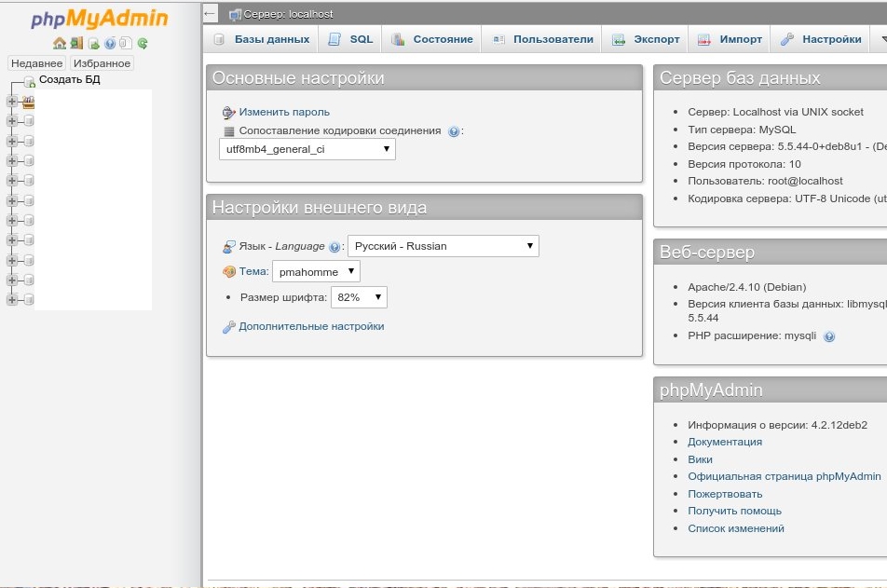Screen dimensions: 887x588
Task: Click the database icon beside Создать БД
Action: tap(30, 82)
